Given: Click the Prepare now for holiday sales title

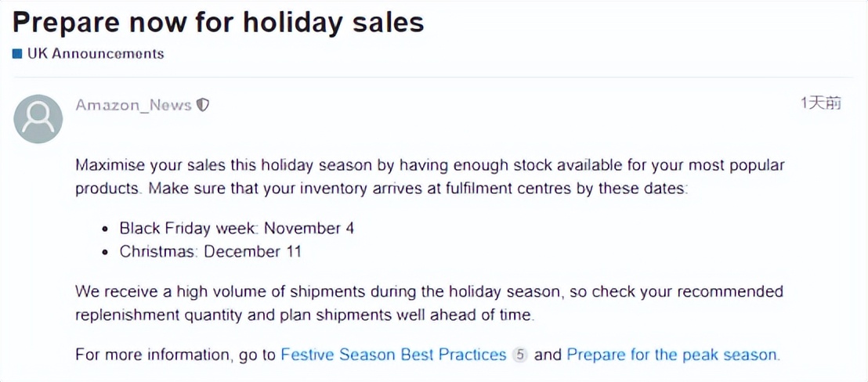Looking at the screenshot, I should 218,21.
